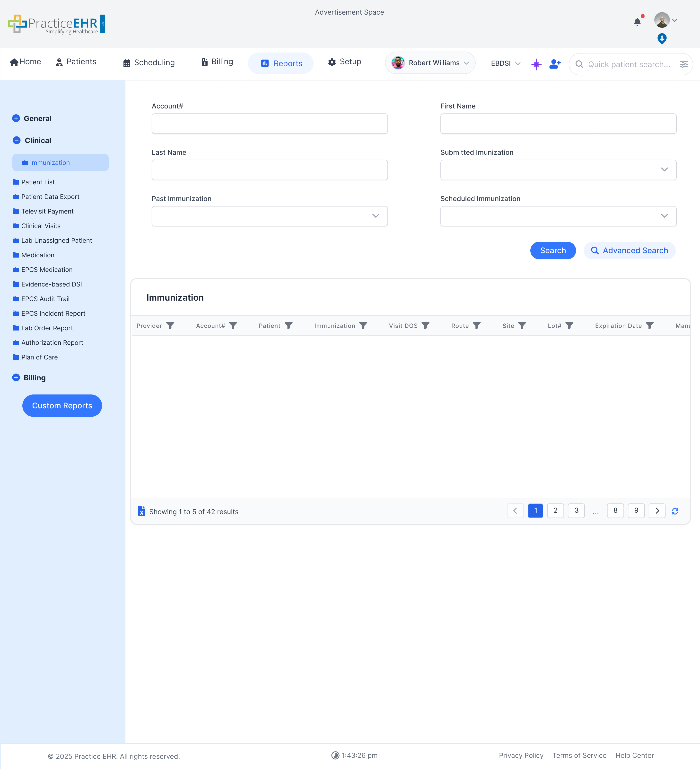Click the purple AI sparkle icon
This screenshot has height=769, width=700.
click(x=536, y=64)
